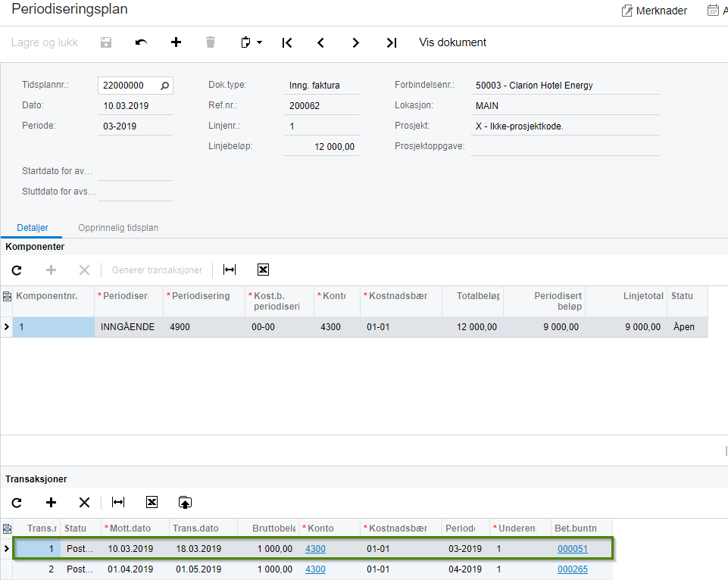
Task: Click Vis dokument button
Action: coord(453,42)
